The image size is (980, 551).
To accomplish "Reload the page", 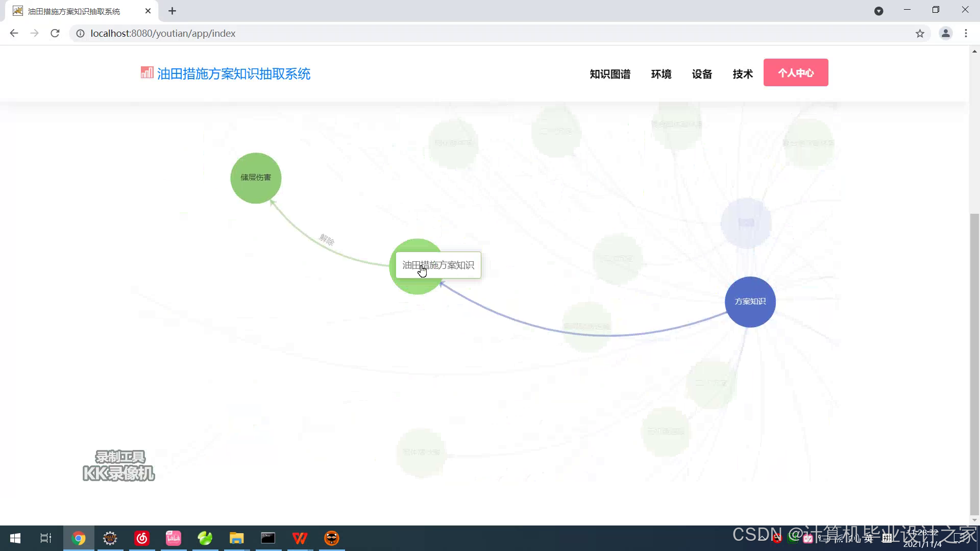I will [x=55, y=34].
